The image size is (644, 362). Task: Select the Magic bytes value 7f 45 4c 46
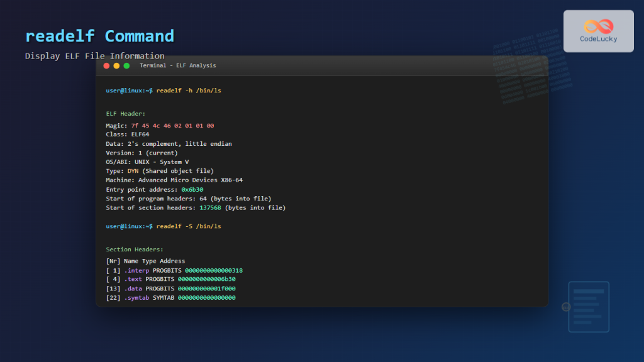[149, 125]
